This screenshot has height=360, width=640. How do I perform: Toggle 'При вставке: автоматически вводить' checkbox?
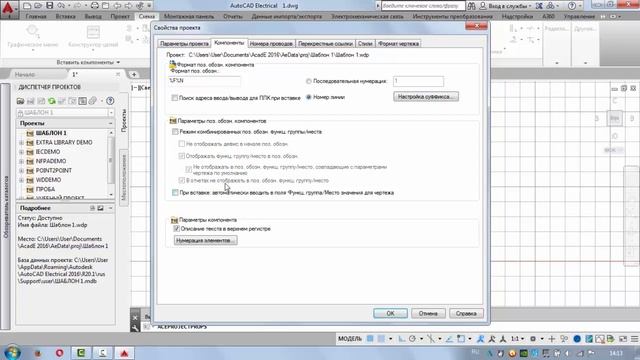click(x=175, y=192)
